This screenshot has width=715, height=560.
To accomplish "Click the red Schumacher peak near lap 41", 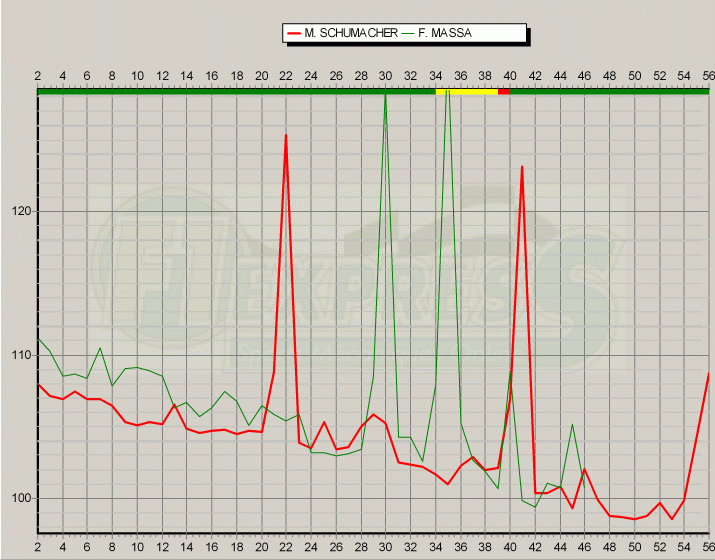I will (522, 168).
